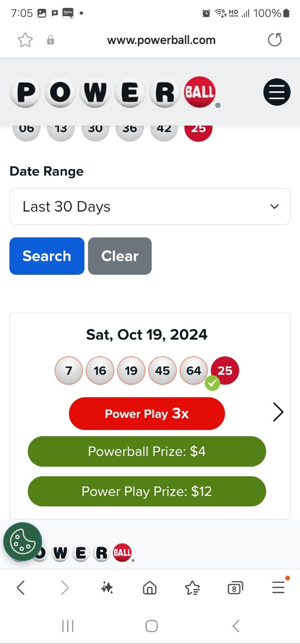Open browser bookmarks list icon
This screenshot has height=644, width=300.
192,588
